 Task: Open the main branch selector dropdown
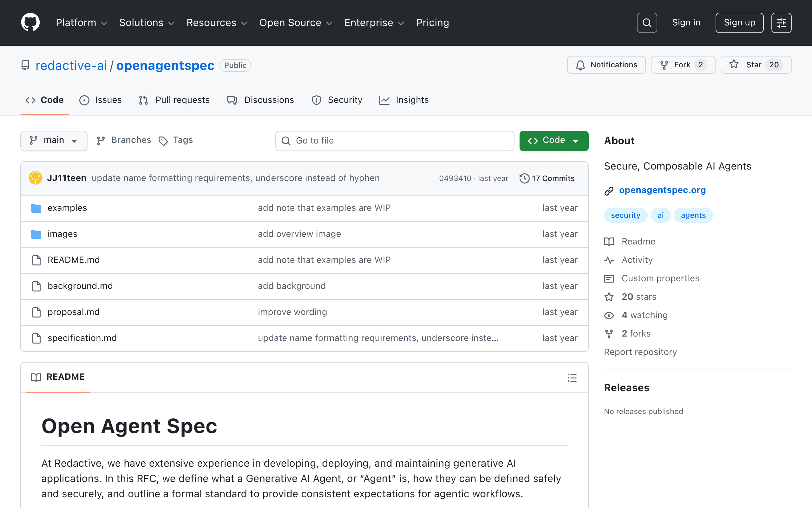point(54,140)
